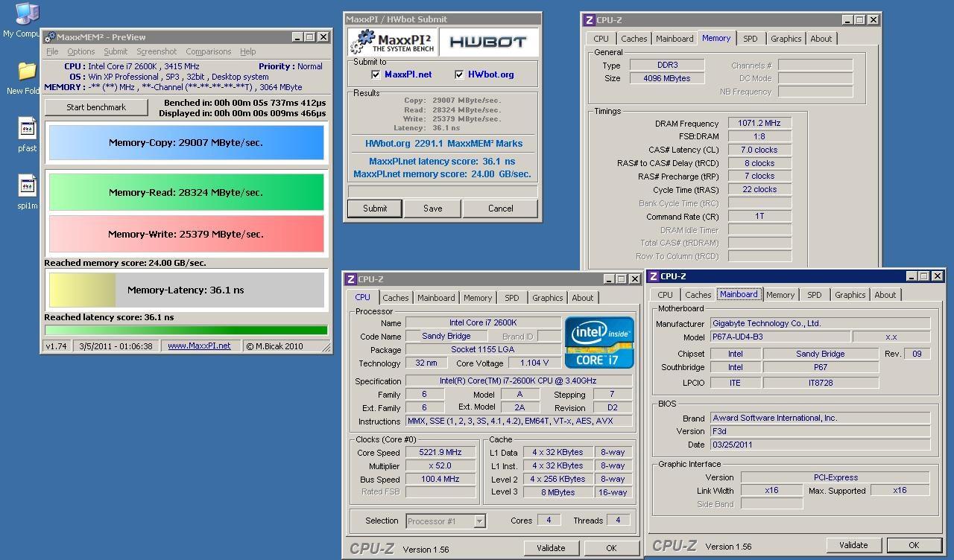Click the Core Speed 5221.9 MHz field
Viewport: 954px width, 560px height.
(x=440, y=452)
